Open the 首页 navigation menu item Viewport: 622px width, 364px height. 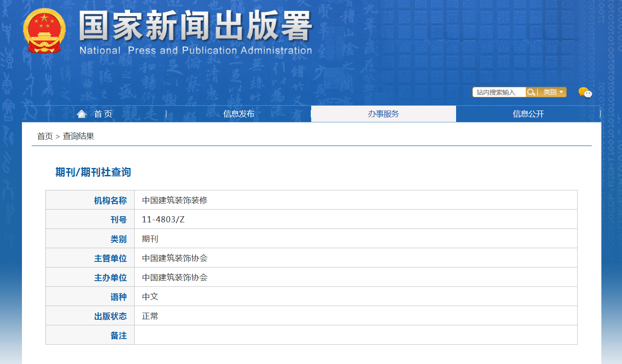[103, 114]
